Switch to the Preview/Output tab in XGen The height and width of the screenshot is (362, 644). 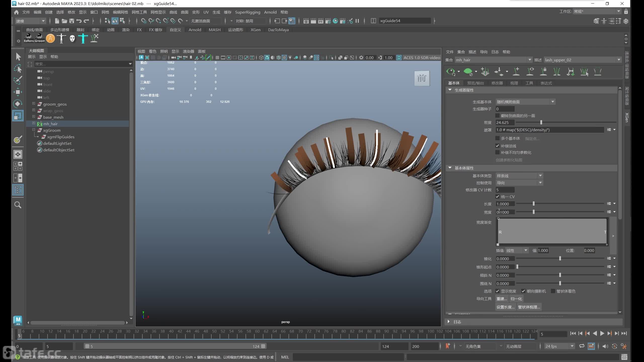click(475, 83)
